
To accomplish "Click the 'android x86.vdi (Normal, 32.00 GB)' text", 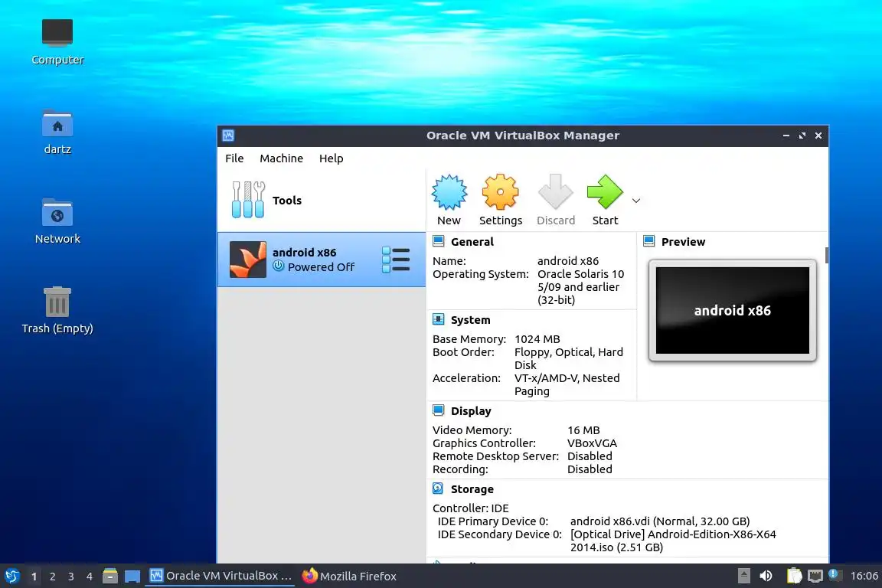I will pos(660,521).
